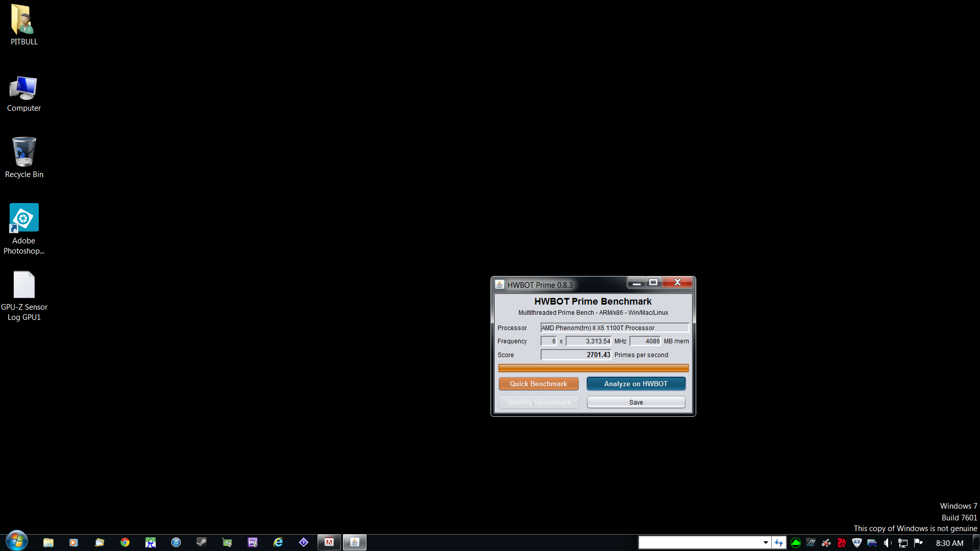Click the shield badge tray icon
The height and width of the screenshot is (551, 980).
(857, 543)
